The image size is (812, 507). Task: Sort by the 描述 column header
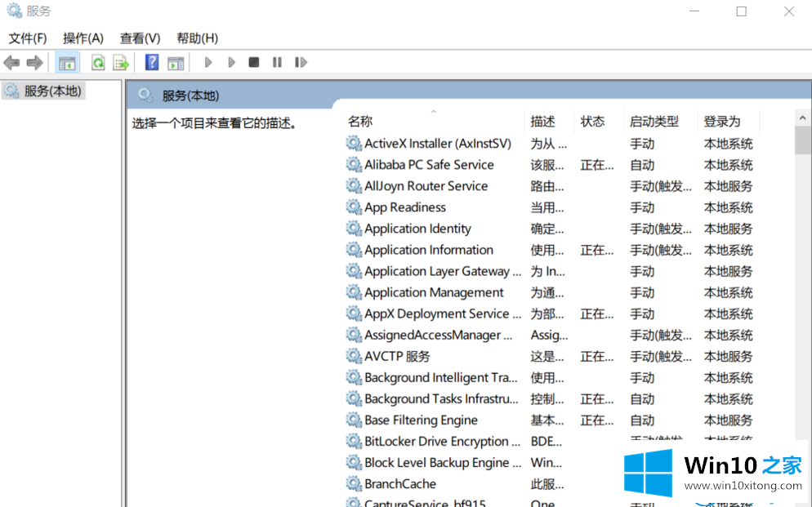pyautogui.click(x=550, y=122)
